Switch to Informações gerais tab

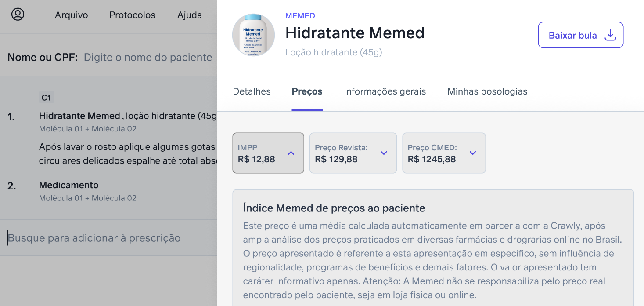coord(385,91)
